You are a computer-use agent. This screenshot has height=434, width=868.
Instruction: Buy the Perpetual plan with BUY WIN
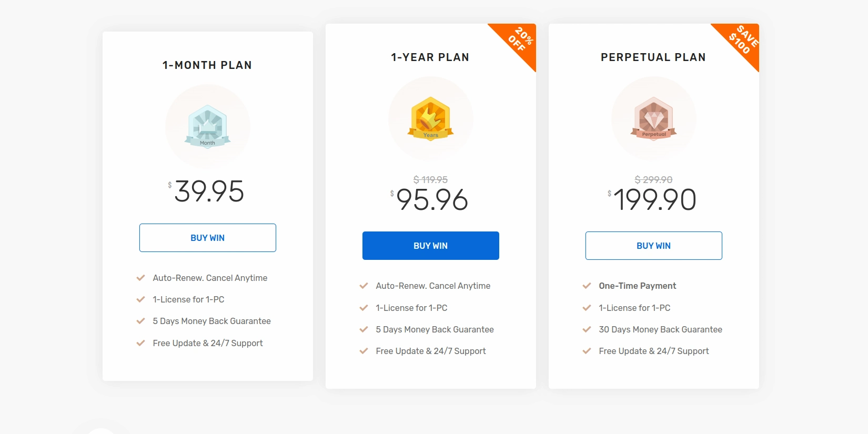point(653,246)
